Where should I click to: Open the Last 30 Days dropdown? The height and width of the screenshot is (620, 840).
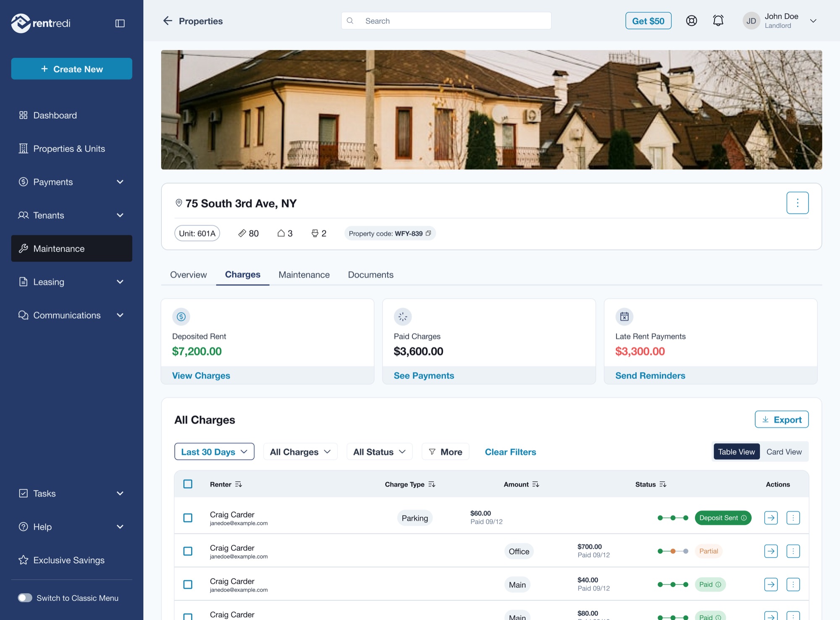(214, 452)
